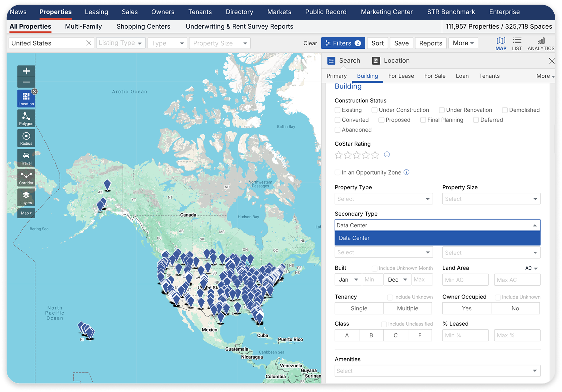Rate three stars on CoStar Rating
Screen dimensions: 562x392
(357, 155)
